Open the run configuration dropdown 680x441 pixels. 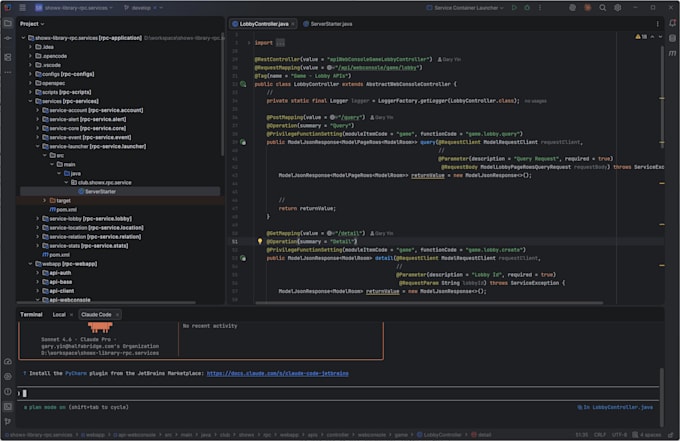465,7
